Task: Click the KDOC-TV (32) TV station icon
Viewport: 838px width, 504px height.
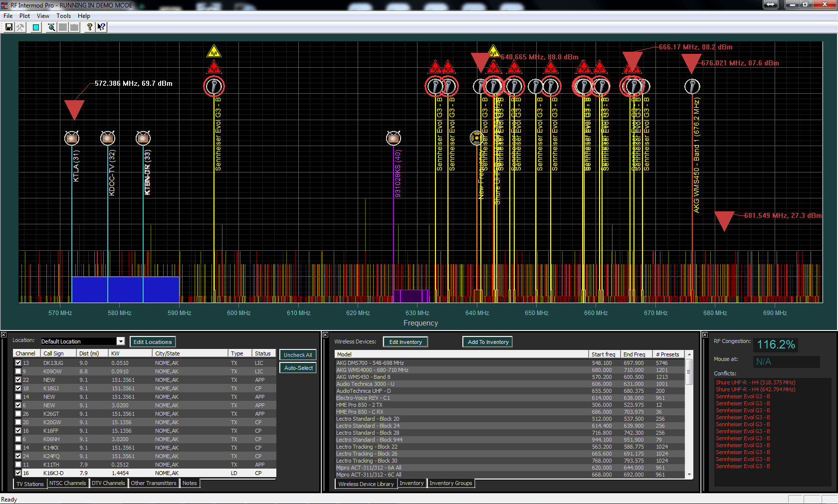Action: (108, 138)
